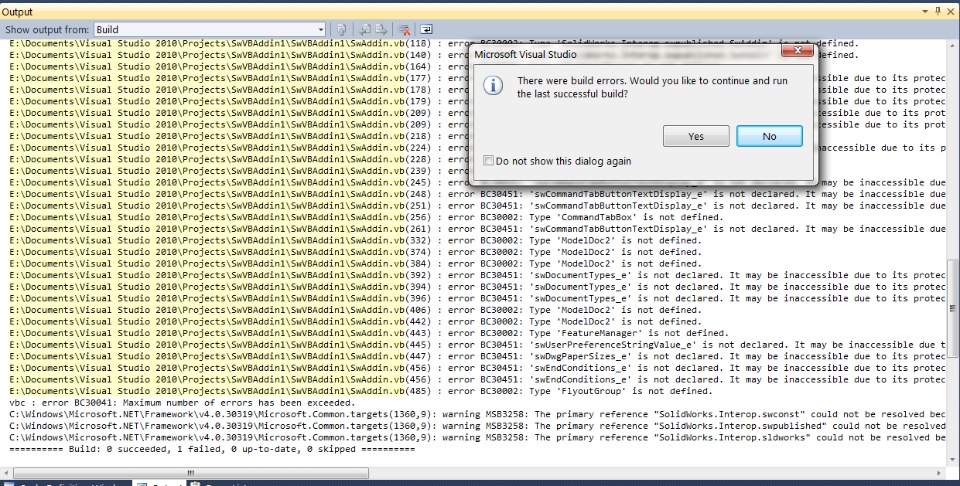Select error line SwAddin.vb(445) swUserPreferenceStringValue_e
The width and height of the screenshot is (960, 486).
tap(478, 345)
